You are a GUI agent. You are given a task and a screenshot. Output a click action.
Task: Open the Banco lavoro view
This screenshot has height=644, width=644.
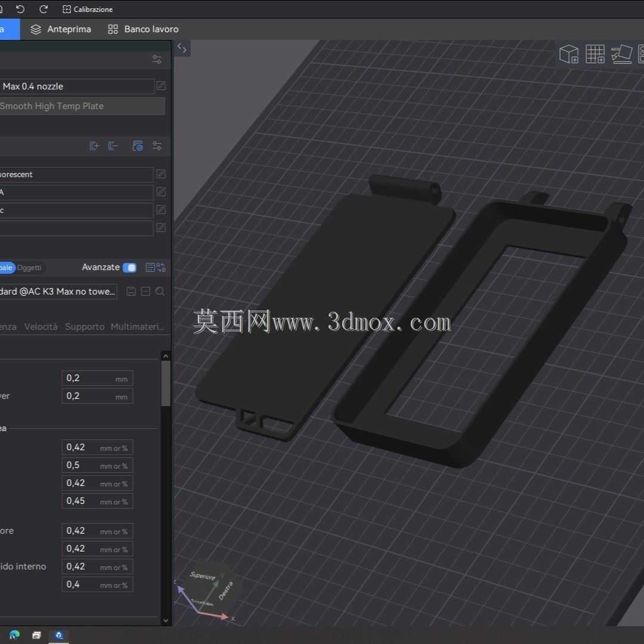click(143, 29)
